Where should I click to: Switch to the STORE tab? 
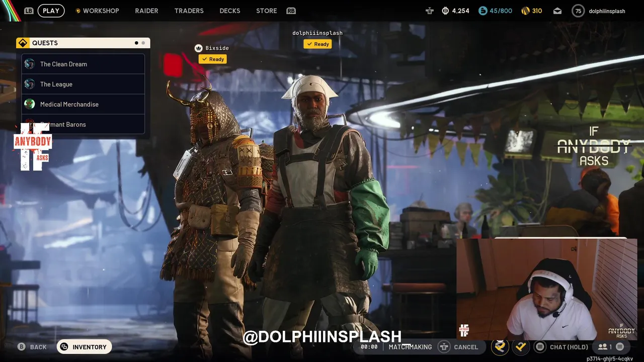coord(267,11)
